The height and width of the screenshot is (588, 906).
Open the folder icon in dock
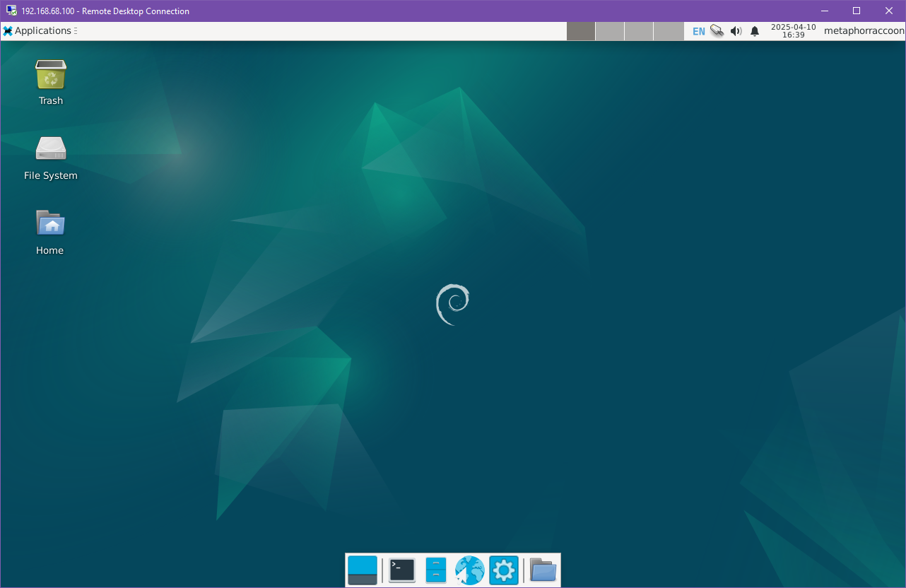pyautogui.click(x=543, y=570)
